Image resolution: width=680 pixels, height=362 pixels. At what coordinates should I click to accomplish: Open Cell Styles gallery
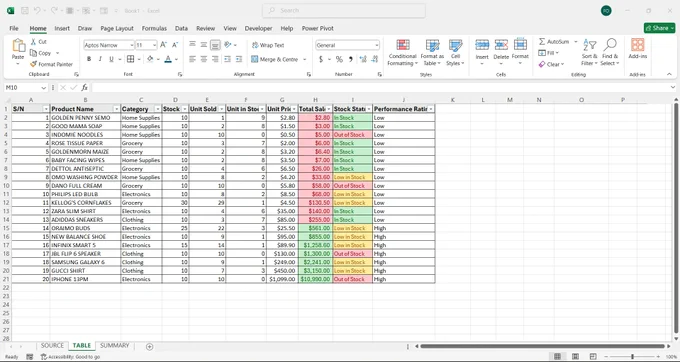tap(455, 52)
